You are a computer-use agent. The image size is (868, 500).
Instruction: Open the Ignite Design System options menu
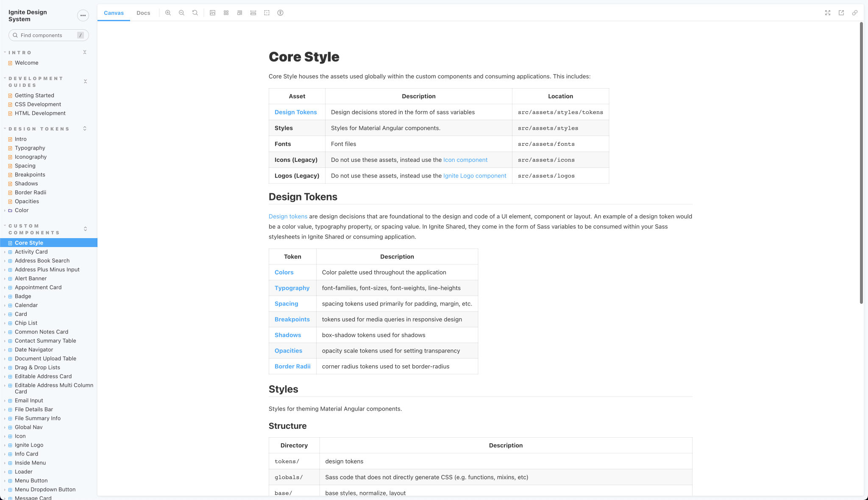pos(83,15)
